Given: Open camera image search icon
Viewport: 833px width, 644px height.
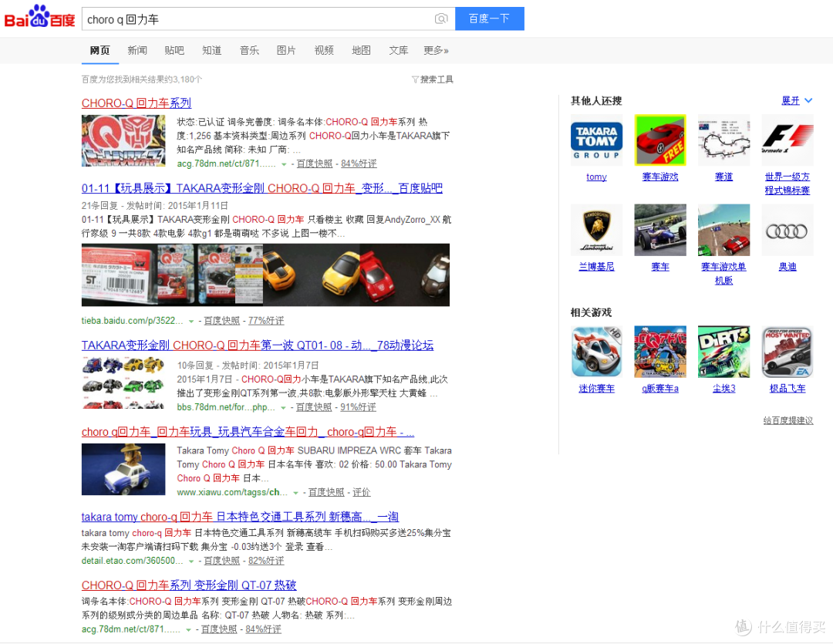Looking at the screenshot, I should coord(441,19).
